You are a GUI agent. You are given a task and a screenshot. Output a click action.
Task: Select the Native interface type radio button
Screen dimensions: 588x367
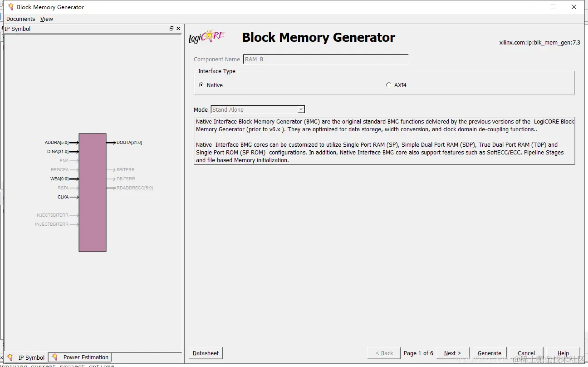tap(201, 85)
